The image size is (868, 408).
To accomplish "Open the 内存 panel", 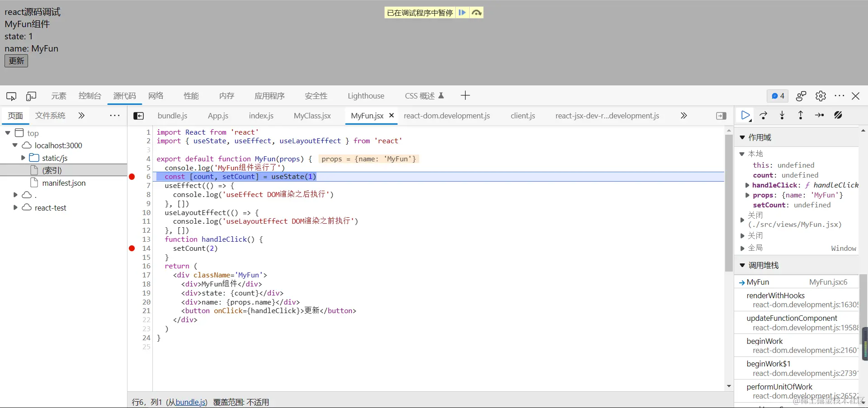I will 226,96.
